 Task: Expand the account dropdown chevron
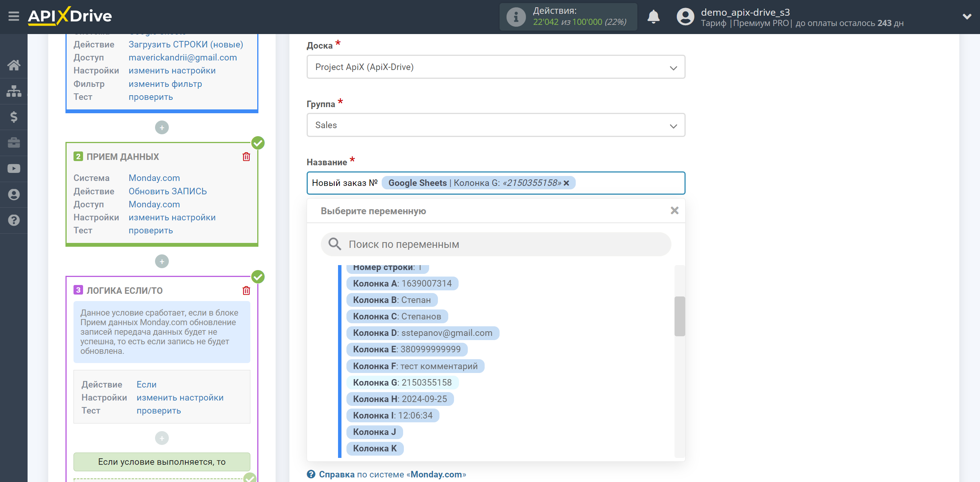[x=967, y=16]
